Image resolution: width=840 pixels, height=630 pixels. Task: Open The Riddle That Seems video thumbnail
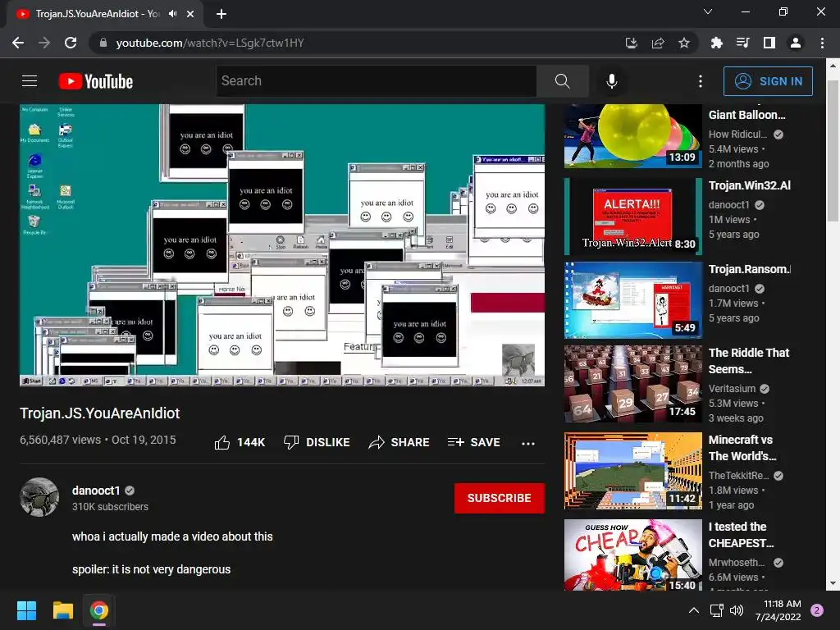point(632,384)
